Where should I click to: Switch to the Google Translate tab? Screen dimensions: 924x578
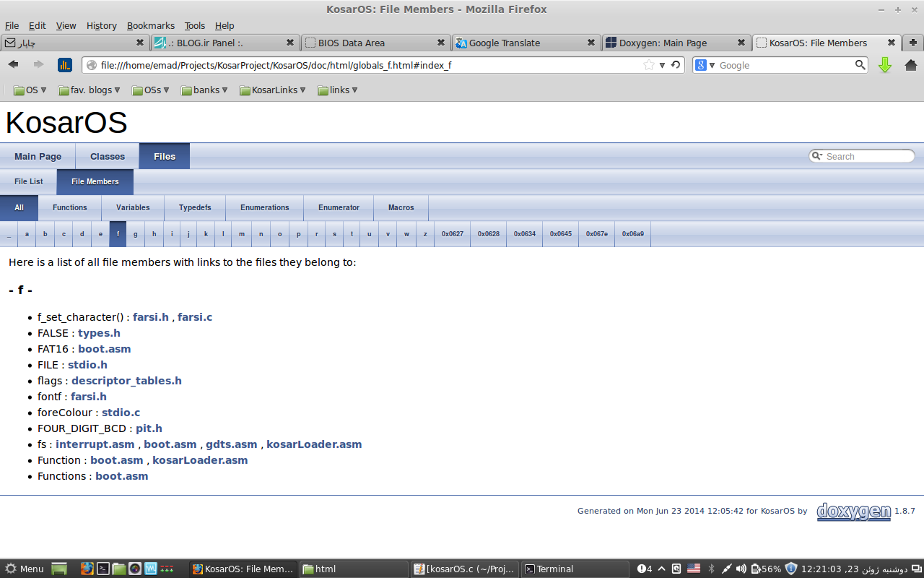pyautogui.click(x=527, y=43)
